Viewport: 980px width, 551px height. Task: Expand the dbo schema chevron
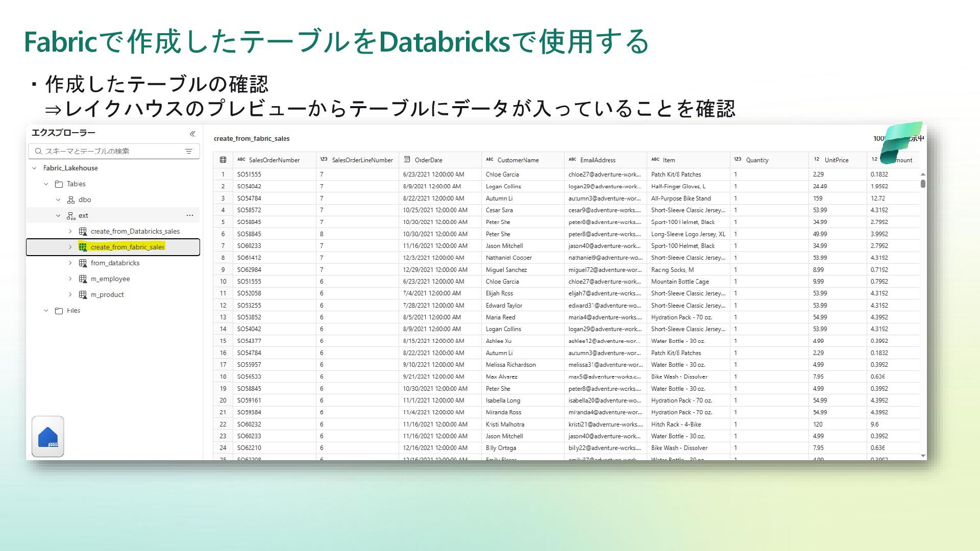point(58,199)
